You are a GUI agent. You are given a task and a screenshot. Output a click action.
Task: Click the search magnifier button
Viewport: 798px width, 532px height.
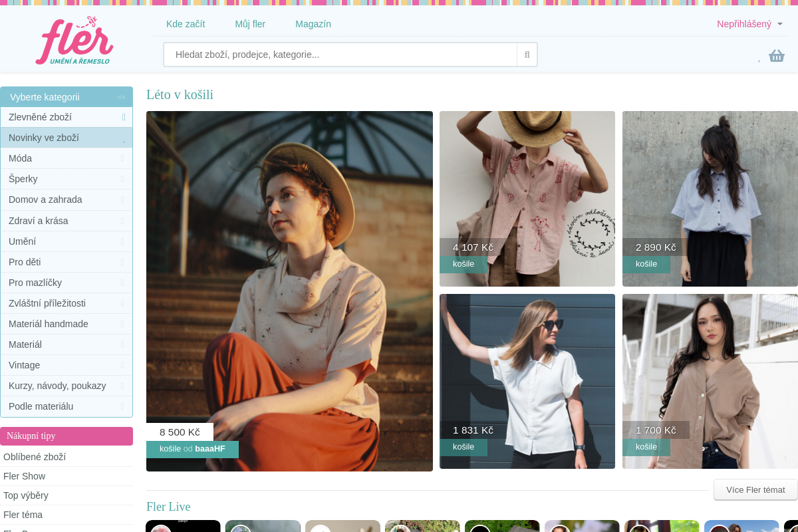click(527, 55)
